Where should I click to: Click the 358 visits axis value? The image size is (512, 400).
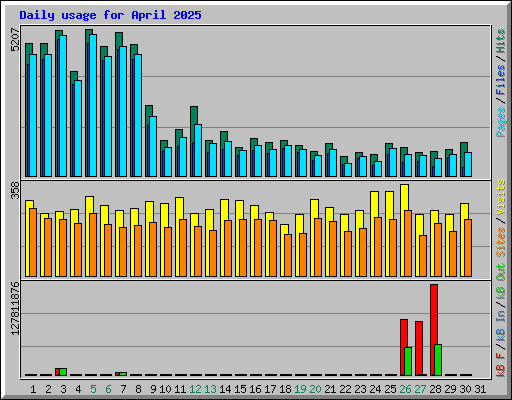15,190
